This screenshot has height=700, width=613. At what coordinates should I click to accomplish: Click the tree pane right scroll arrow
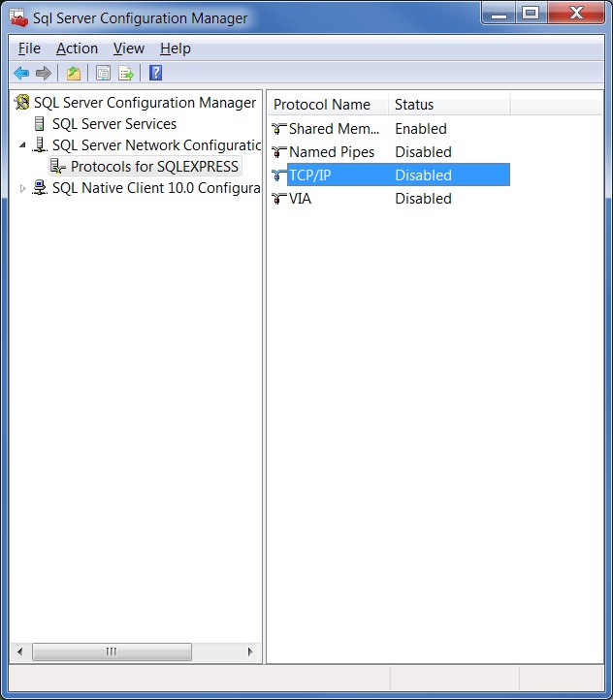[250, 652]
